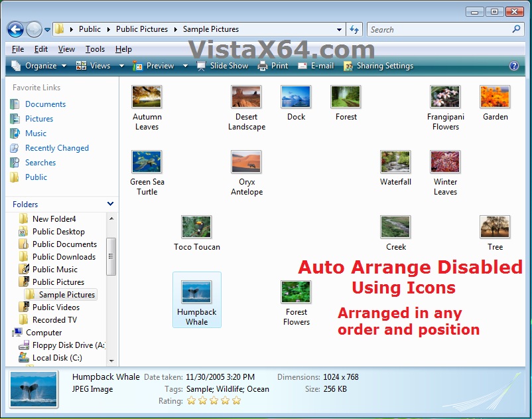This screenshot has width=532, height=419.
Task: Select the Creek picture
Action: coord(395,234)
